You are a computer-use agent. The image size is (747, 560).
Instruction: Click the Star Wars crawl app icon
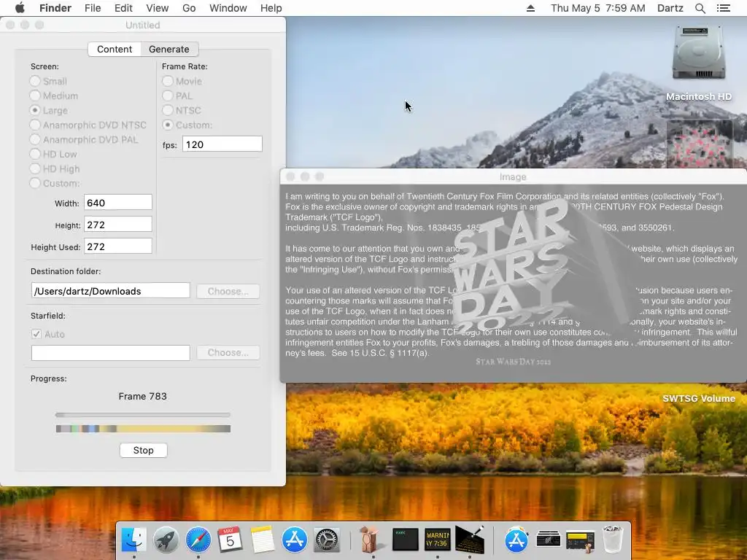pyautogui.click(x=470, y=540)
